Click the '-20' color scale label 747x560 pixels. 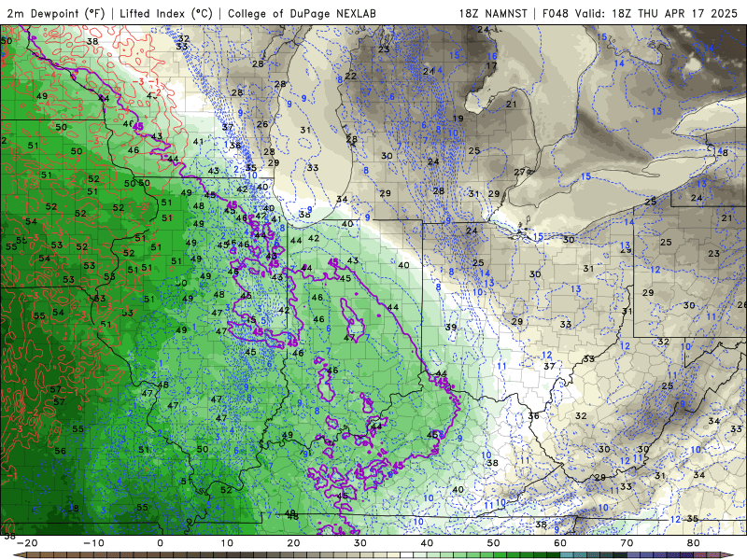[x=27, y=543]
